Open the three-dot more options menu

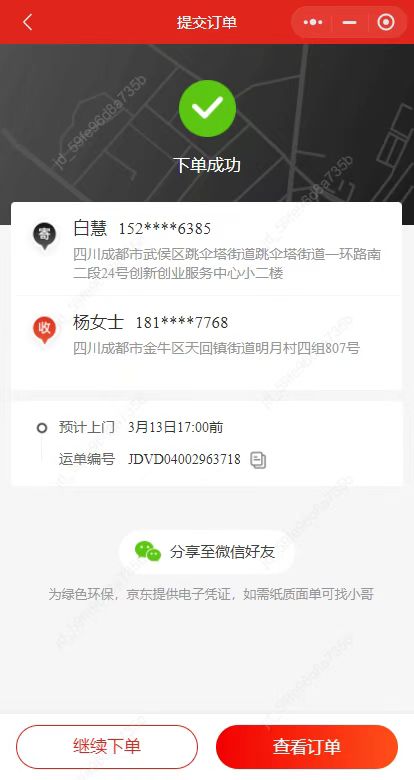click(x=313, y=22)
